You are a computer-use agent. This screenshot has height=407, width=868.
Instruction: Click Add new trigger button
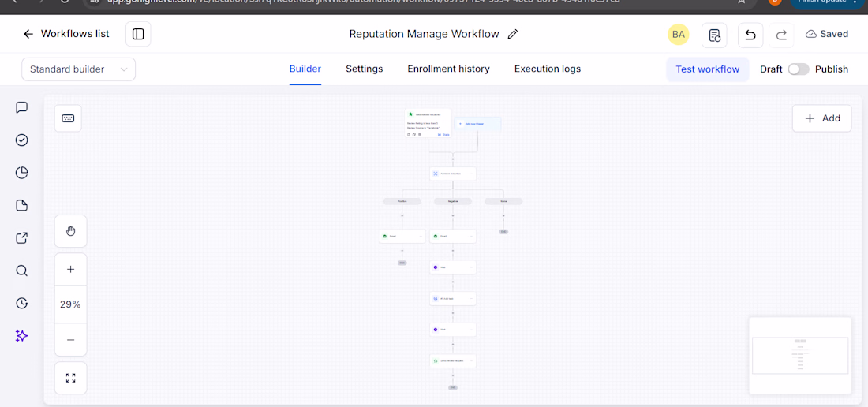477,124
